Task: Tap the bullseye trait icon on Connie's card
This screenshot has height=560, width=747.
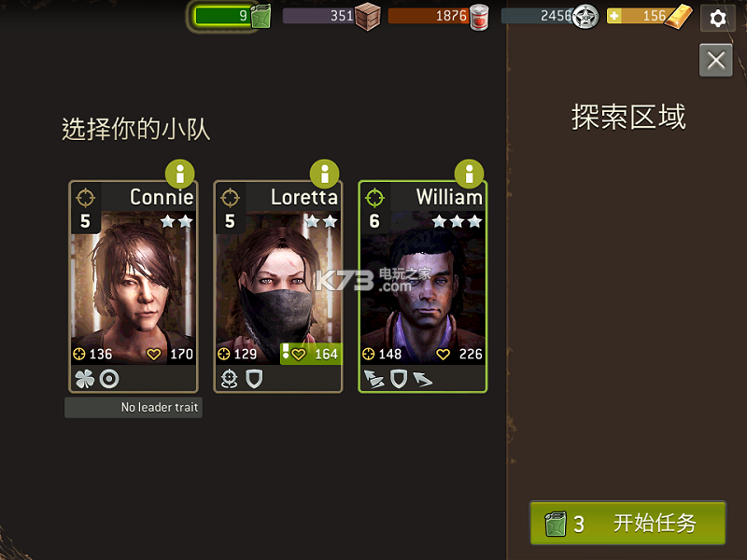Action: click(109, 379)
